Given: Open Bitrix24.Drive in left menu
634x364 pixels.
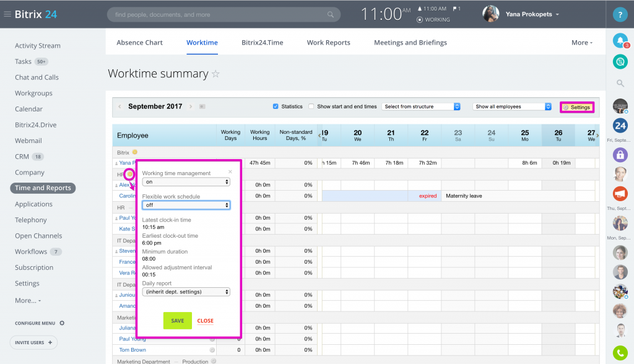Looking at the screenshot, I should coord(35,125).
